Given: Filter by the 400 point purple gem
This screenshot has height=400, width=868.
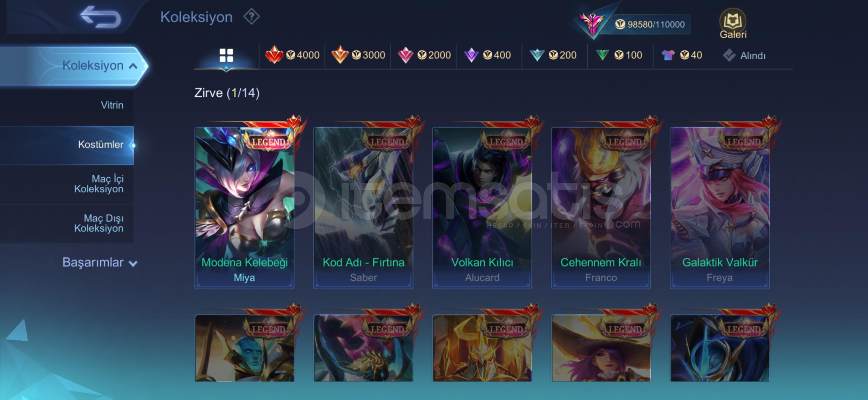Looking at the screenshot, I should pos(487,55).
